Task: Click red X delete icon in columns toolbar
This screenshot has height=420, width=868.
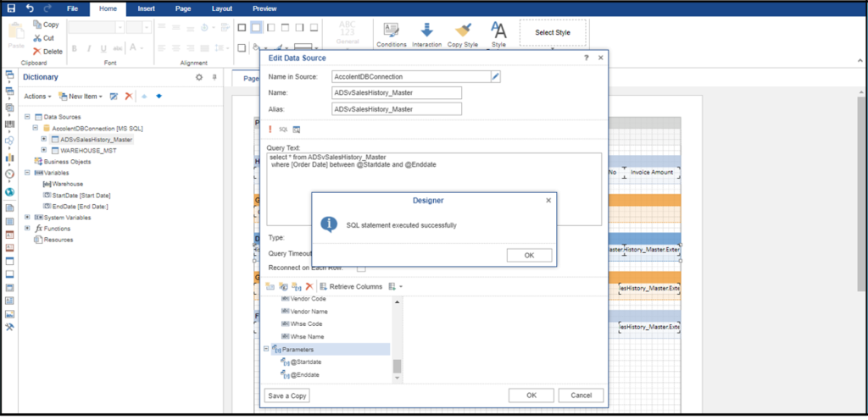Action: [x=309, y=286]
